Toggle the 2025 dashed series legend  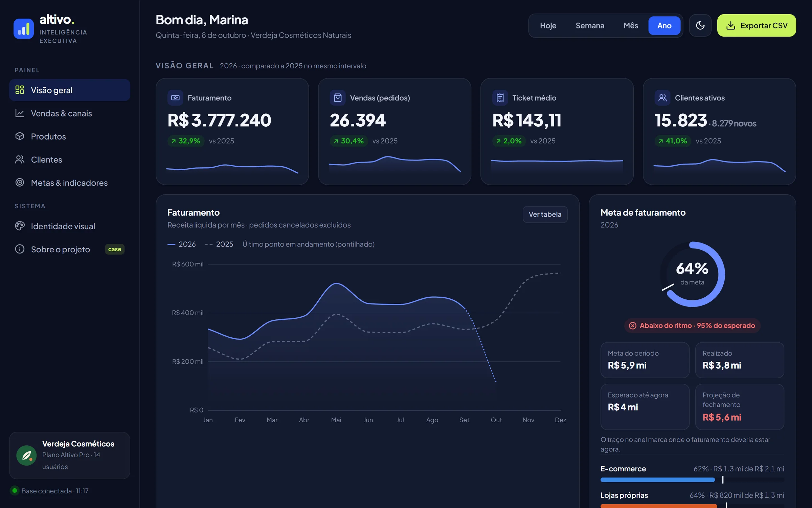pyautogui.click(x=219, y=244)
